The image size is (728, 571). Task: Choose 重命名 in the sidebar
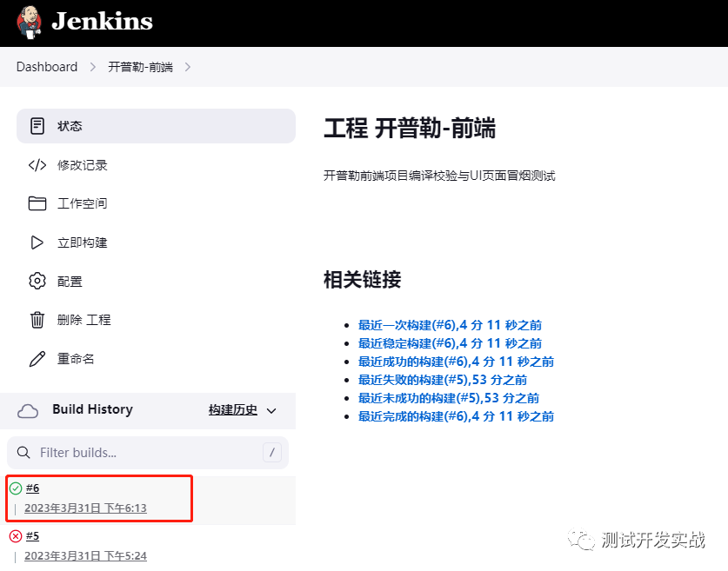76,359
